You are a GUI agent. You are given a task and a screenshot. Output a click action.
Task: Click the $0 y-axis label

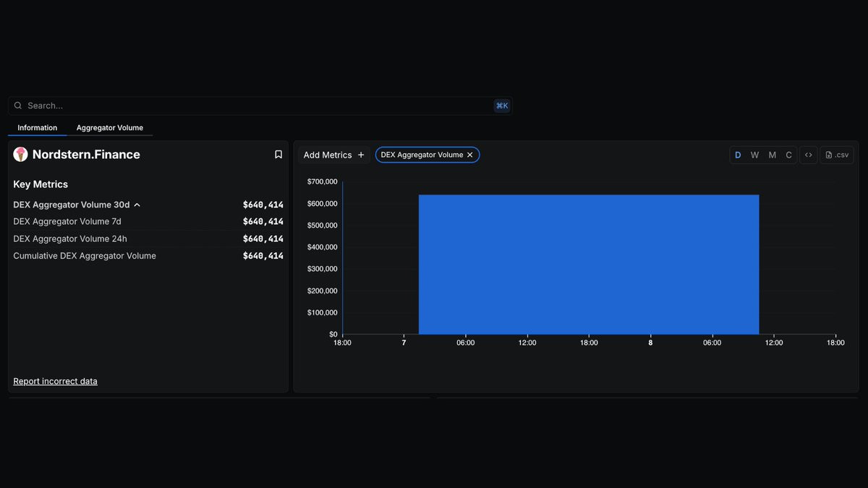pyautogui.click(x=333, y=334)
